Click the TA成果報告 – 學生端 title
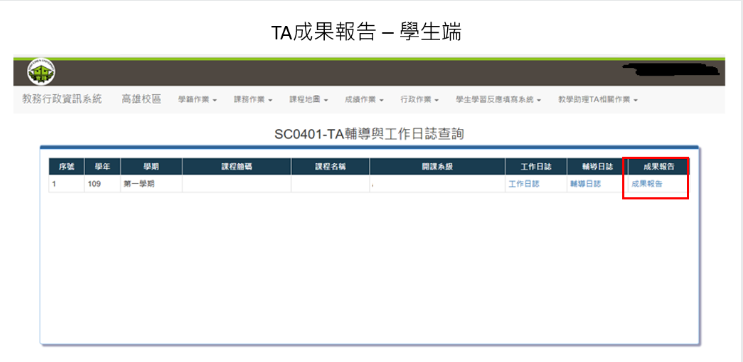 (x=366, y=33)
